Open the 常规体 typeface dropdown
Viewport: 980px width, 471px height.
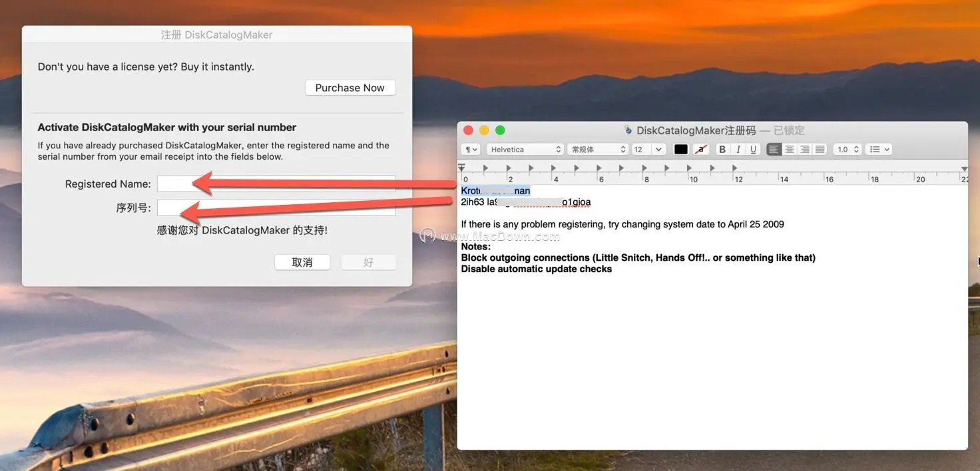click(598, 150)
